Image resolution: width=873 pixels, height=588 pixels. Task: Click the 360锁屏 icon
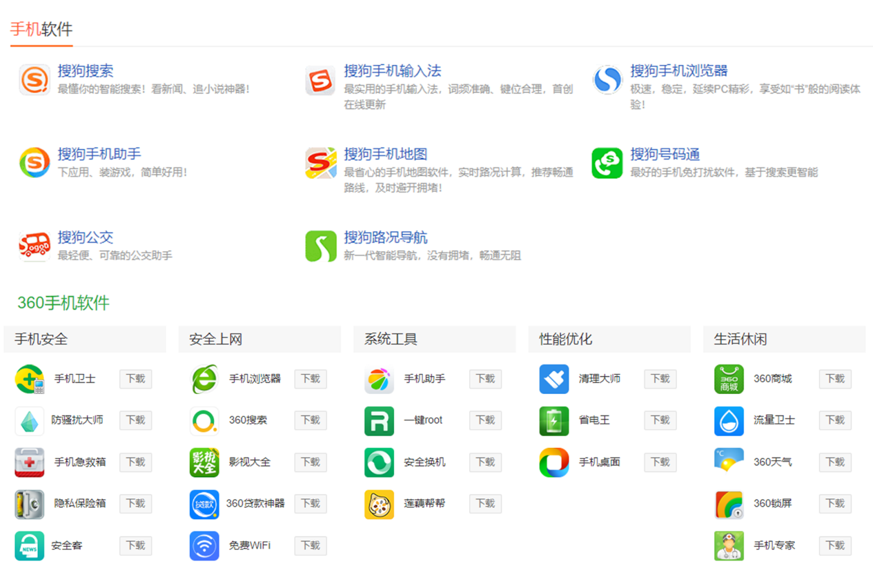[x=729, y=504]
